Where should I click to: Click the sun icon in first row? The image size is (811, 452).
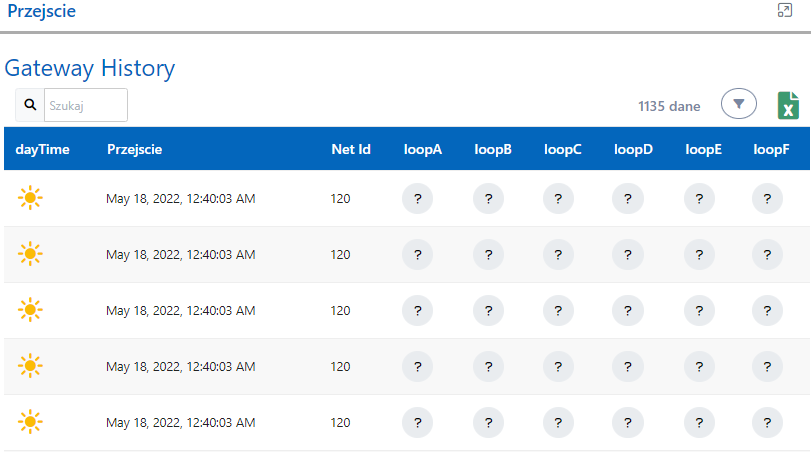click(x=31, y=199)
